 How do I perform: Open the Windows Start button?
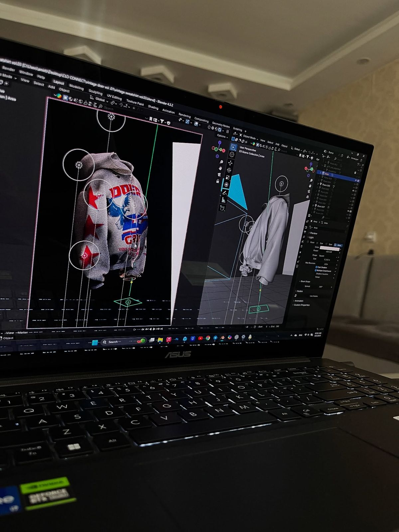point(95,342)
